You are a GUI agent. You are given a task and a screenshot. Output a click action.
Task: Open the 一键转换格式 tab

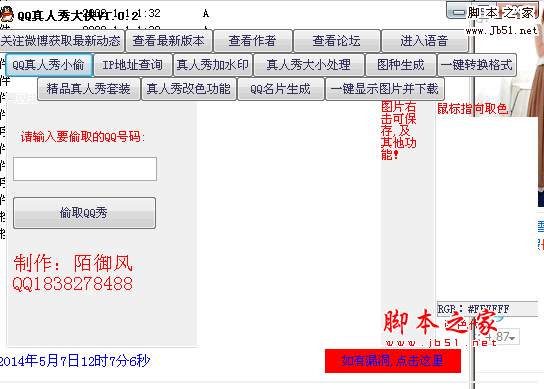point(477,65)
